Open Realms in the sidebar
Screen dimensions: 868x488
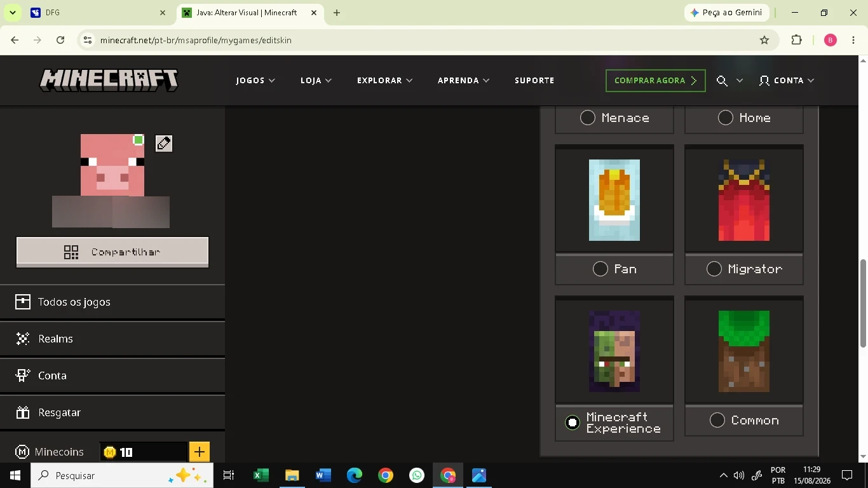(112, 339)
